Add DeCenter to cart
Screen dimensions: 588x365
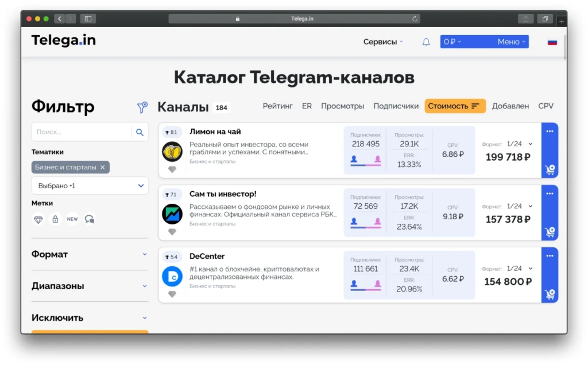click(x=550, y=294)
